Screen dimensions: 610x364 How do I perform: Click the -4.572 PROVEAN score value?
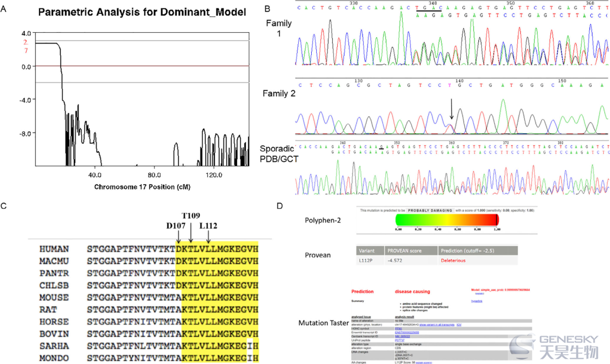(x=395, y=261)
